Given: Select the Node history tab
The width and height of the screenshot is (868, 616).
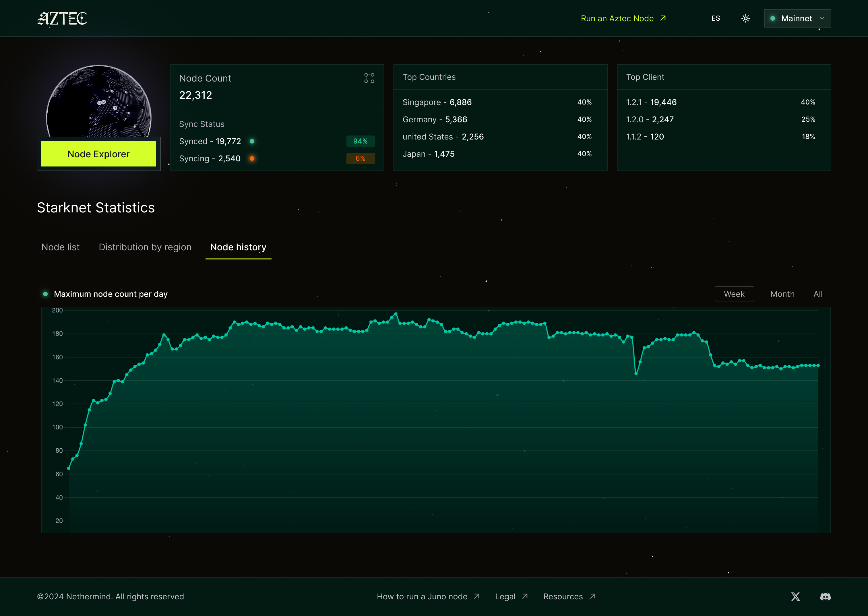Looking at the screenshot, I should [x=238, y=247].
